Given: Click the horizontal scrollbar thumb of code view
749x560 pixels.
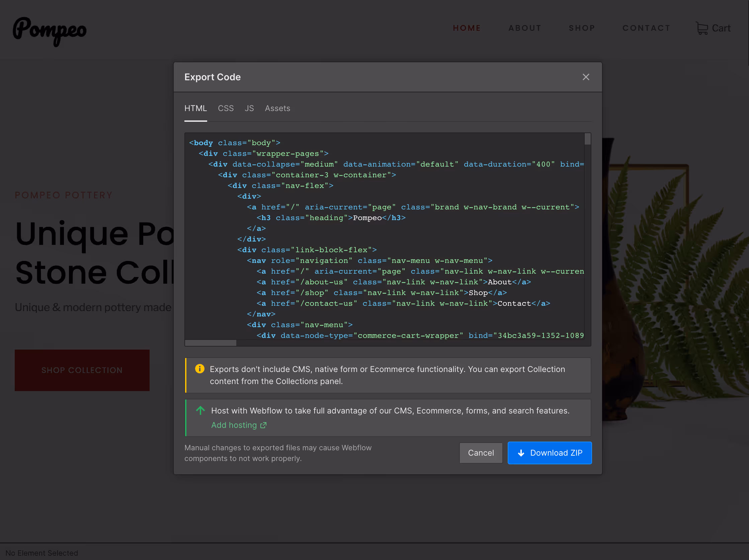Looking at the screenshot, I should tap(211, 343).
